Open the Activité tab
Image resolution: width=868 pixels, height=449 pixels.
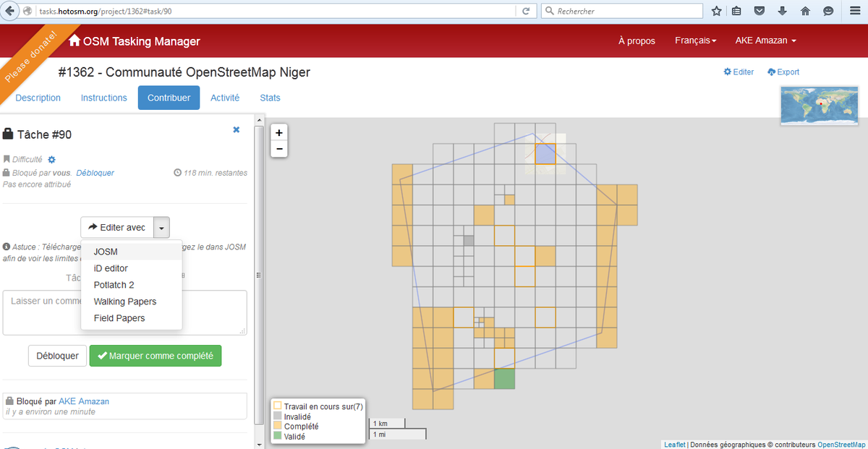pos(225,98)
